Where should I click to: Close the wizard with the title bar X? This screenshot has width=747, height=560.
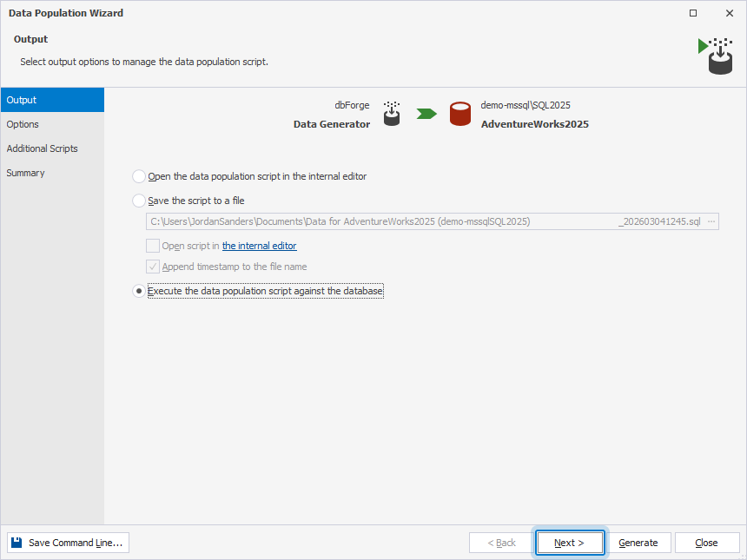730,13
